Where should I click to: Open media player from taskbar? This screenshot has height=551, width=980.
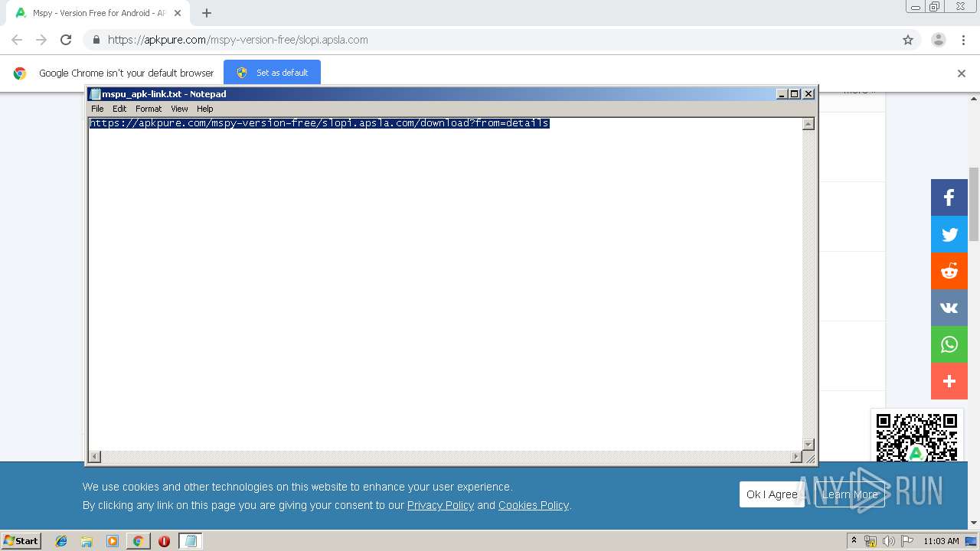point(113,541)
